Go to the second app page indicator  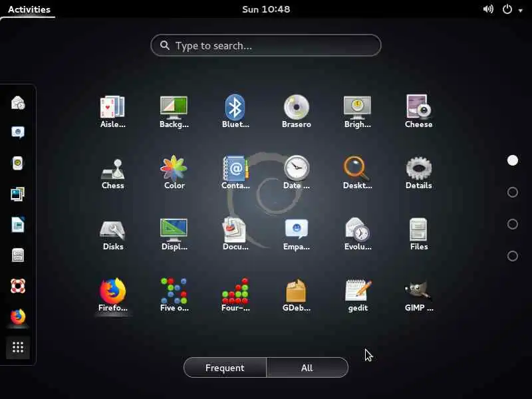click(512, 192)
